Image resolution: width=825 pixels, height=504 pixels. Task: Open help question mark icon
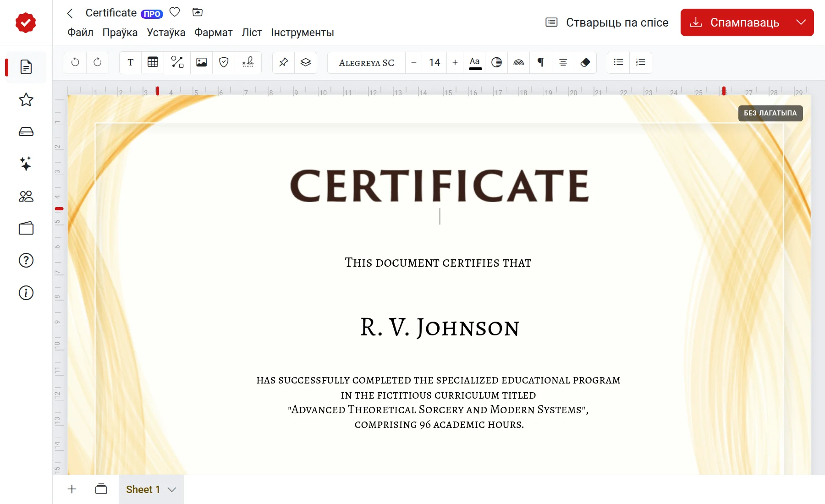tap(26, 260)
